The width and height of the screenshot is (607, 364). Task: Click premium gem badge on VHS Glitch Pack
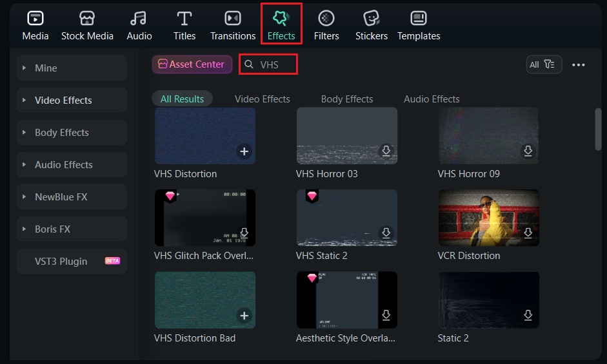tap(170, 196)
